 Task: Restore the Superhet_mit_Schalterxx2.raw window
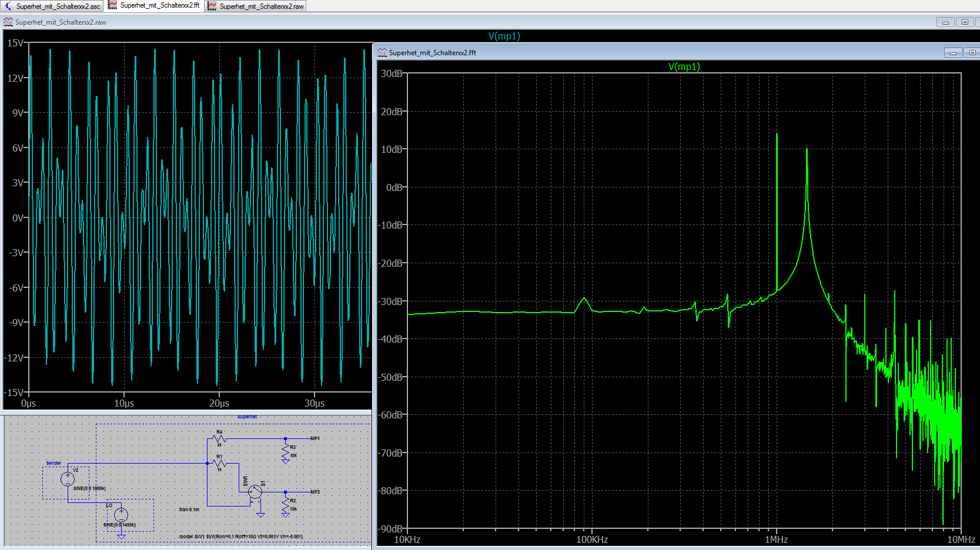click(965, 22)
